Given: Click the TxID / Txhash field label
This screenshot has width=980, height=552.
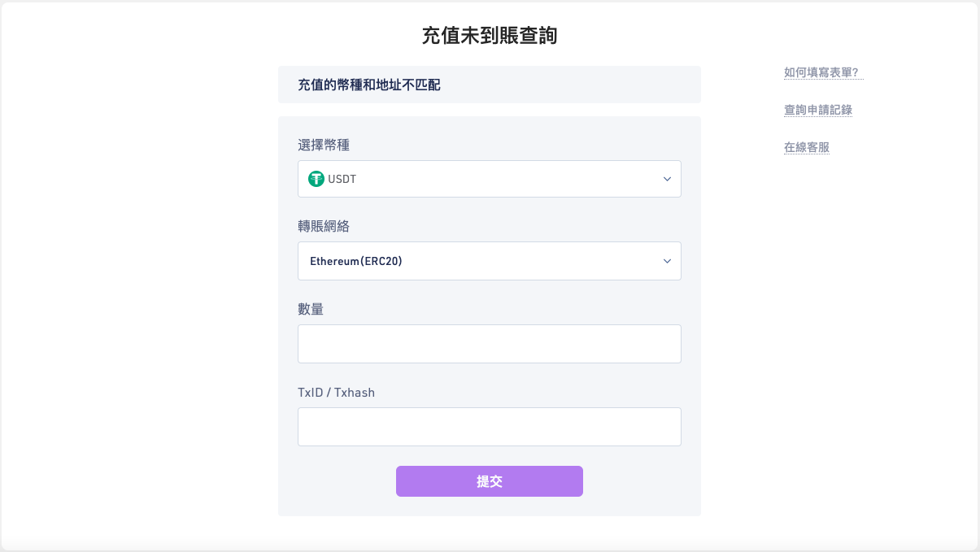Looking at the screenshot, I should (337, 392).
